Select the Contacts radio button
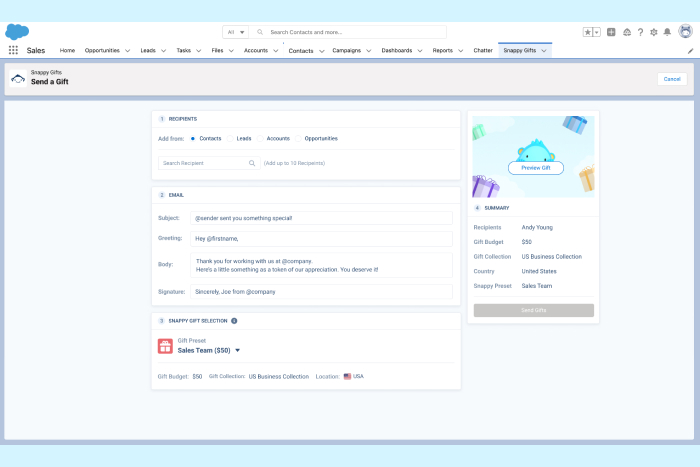The height and width of the screenshot is (467, 700). click(192, 139)
